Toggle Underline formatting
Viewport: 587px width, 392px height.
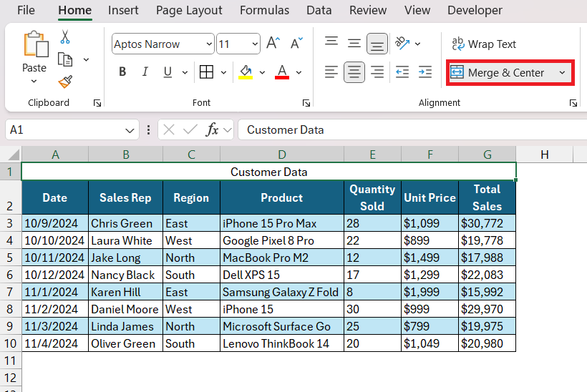click(168, 72)
